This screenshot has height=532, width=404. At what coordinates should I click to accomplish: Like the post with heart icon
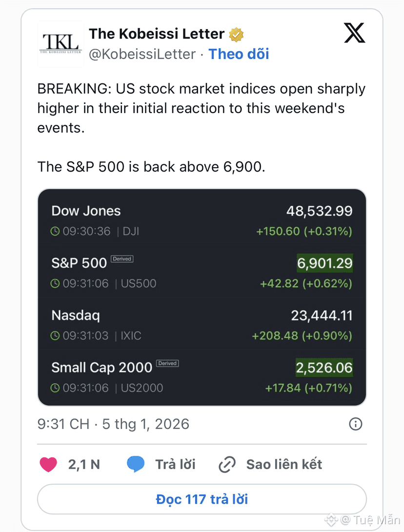[x=48, y=464]
